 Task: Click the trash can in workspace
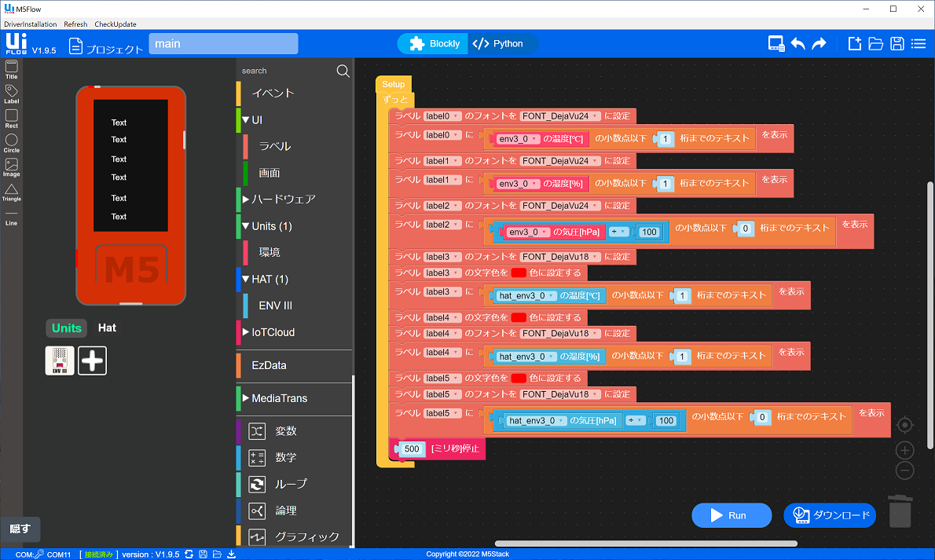[900, 511]
